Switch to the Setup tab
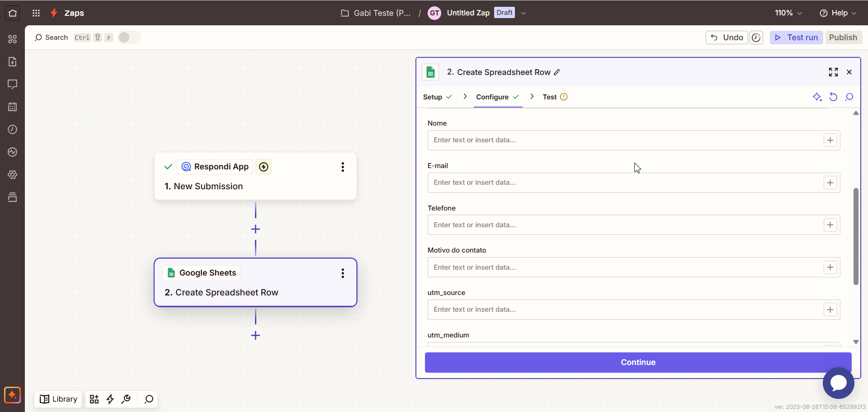The image size is (868, 412). (x=437, y=97)
